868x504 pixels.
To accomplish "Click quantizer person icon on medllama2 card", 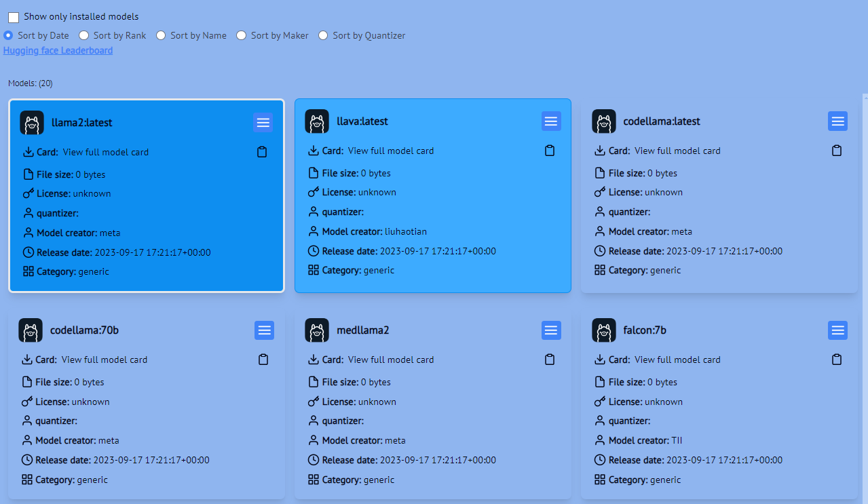I will point(313,421).
